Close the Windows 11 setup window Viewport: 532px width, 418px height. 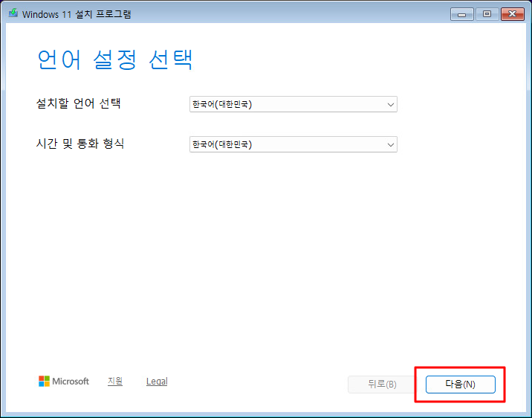(513, 14)
